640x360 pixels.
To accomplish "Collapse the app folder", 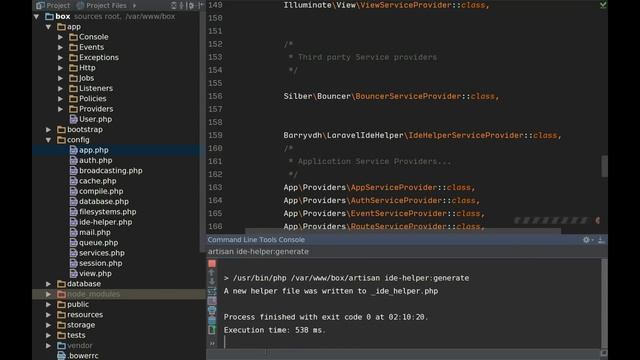I will click(49, 27).
